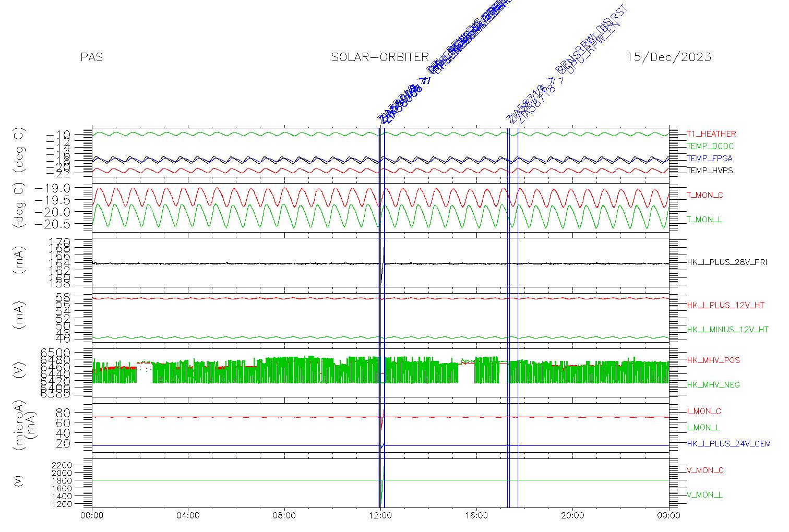
Task: Select the TEMP_HVPS legend label
Action: (710, 171)
